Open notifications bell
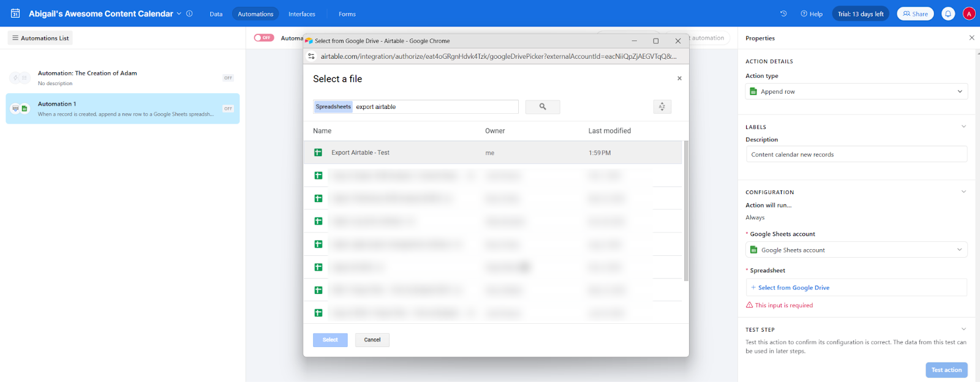 [x=948, y=13]
